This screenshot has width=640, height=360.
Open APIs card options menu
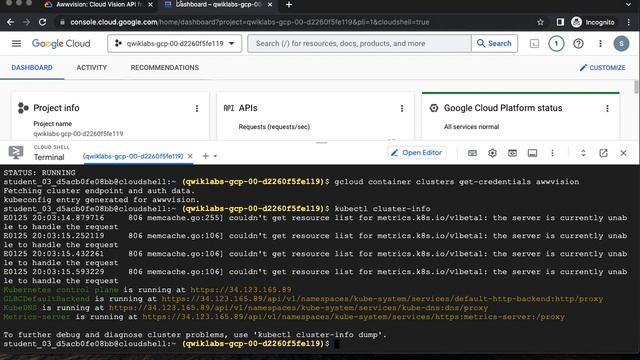tap(402, 108)
